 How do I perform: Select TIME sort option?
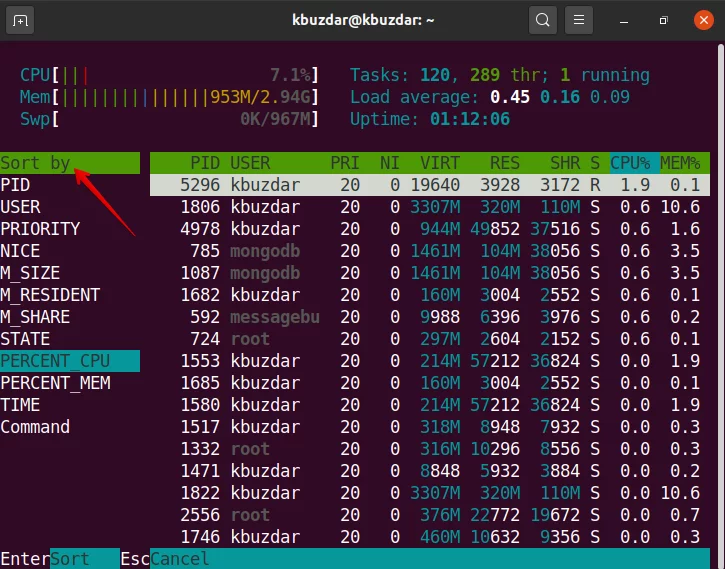(70, 405)
